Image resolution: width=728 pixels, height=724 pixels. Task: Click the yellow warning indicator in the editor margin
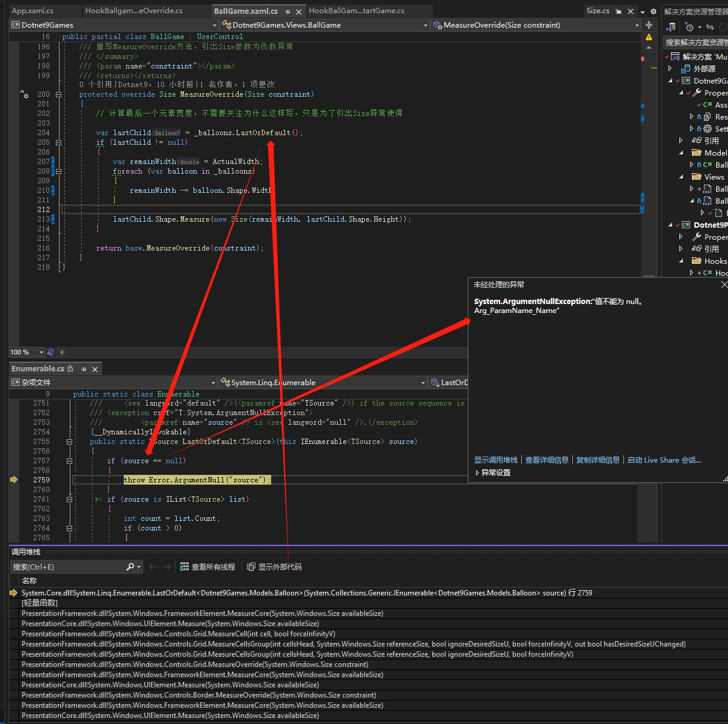[649, 37]
